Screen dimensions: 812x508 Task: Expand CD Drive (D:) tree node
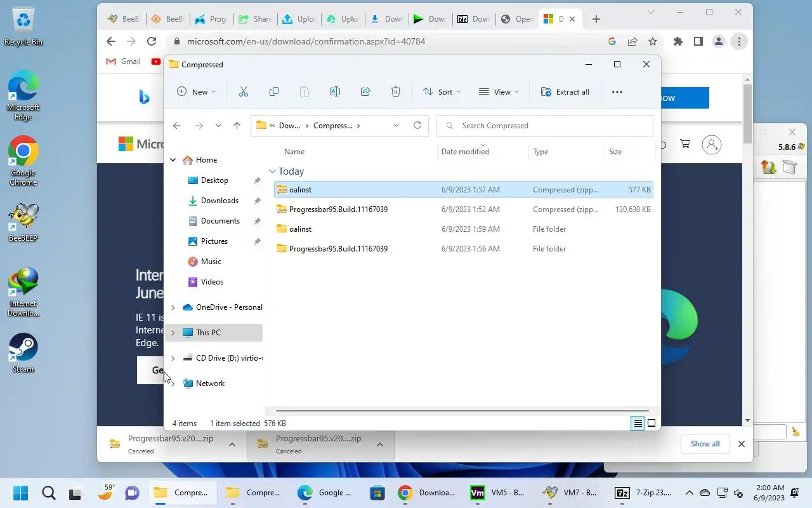point(173,358)
